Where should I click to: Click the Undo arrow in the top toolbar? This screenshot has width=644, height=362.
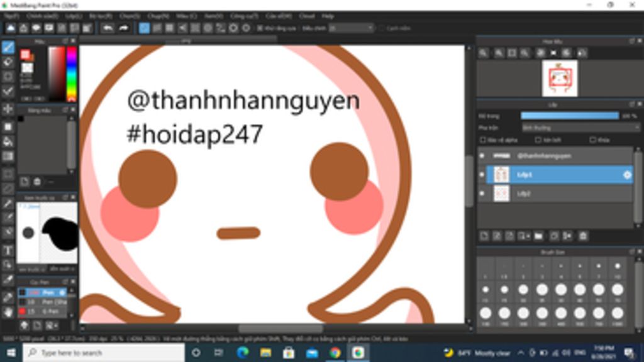(x=108, y=28)
